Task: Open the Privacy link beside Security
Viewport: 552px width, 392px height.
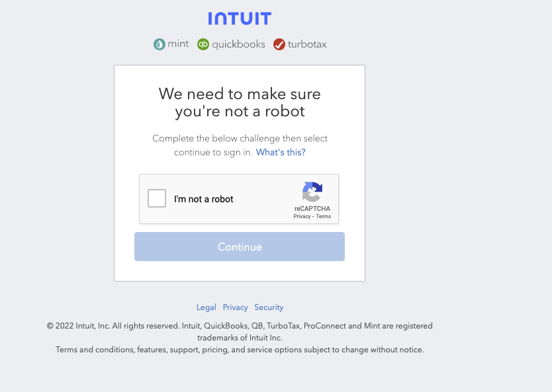Action: coord(235,307)
